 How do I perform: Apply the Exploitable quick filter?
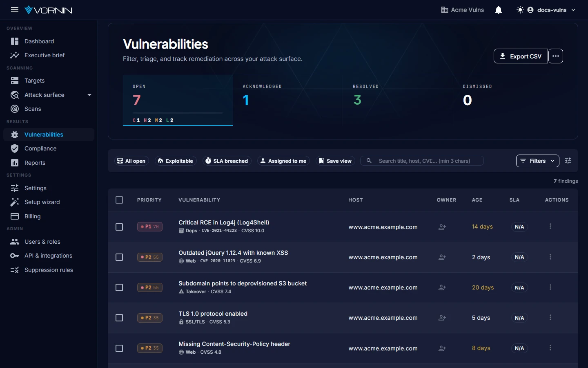176,161
